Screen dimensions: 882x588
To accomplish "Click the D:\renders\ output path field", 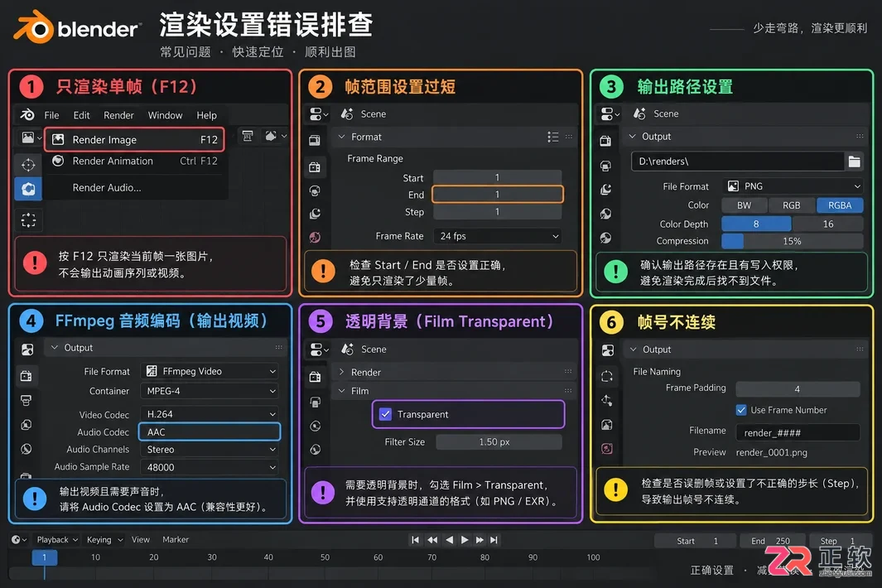I will 737,161.
